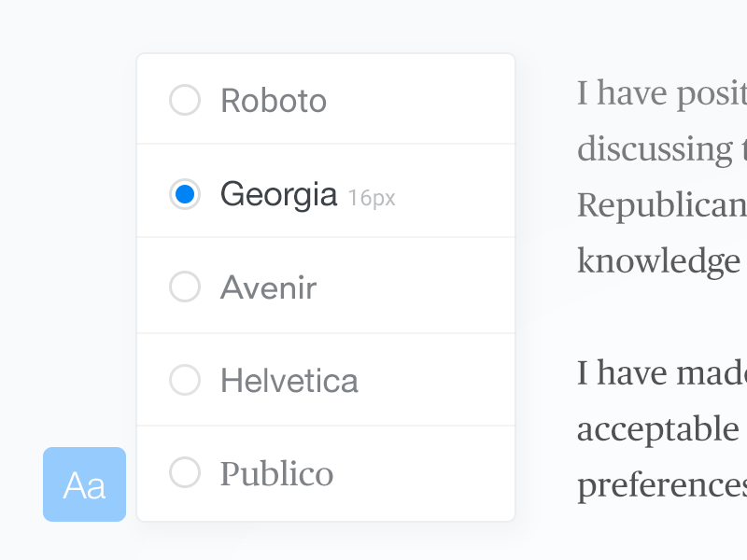747x560 pixels.
Task: Click the selected Georgia radio button
Action: point(185,194)
